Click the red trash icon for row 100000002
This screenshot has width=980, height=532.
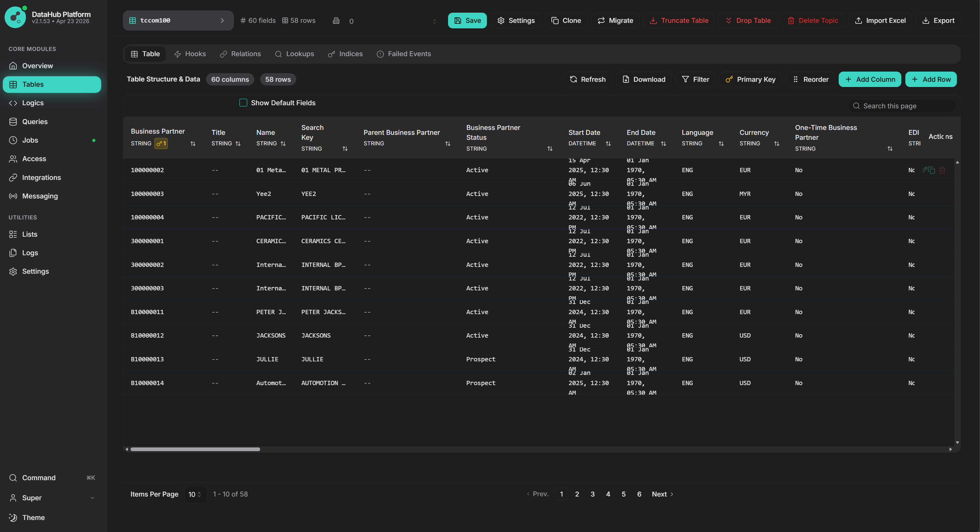942,170
